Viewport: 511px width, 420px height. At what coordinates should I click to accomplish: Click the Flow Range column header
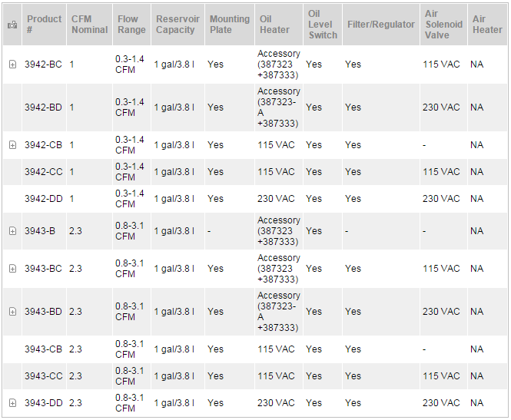click(131, 24)
